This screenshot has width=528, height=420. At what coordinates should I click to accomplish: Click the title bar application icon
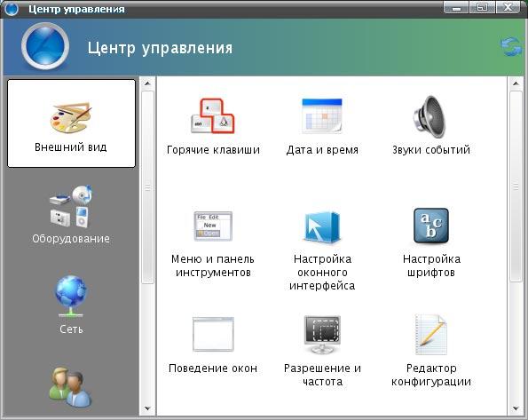click(12, 8)
